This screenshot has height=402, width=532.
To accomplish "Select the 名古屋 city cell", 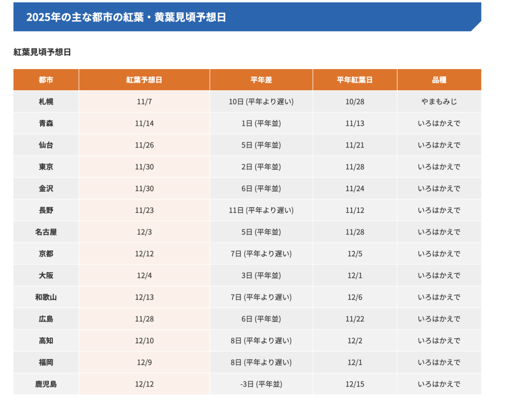I will click(x=46, y=232).
